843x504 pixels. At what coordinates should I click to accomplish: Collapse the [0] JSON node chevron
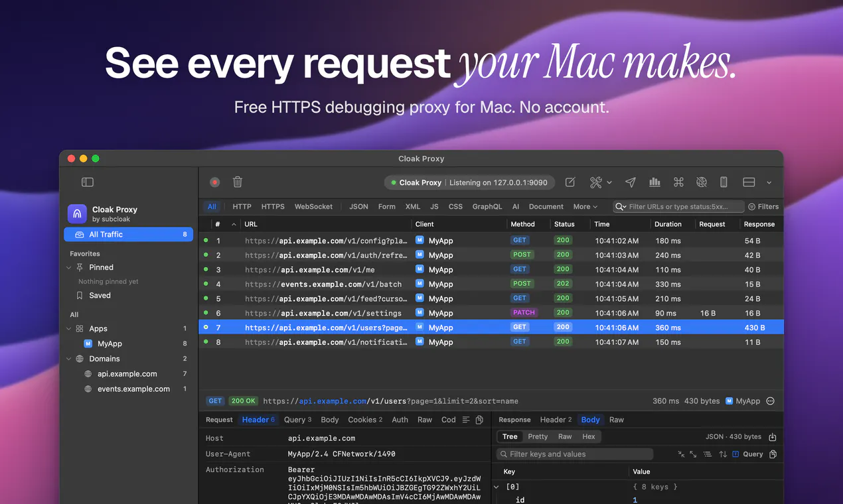click(496, 487)
